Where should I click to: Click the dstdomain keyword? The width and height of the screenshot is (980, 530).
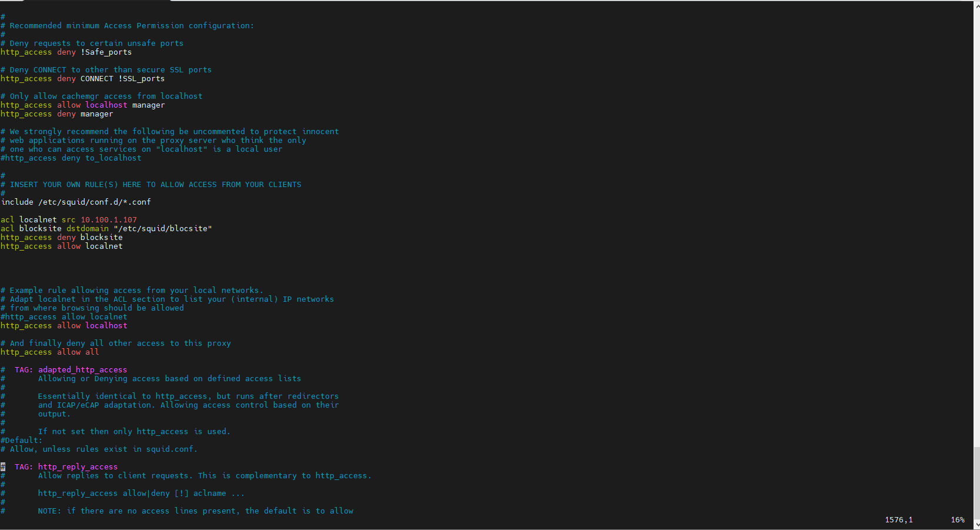click(87, 229)
